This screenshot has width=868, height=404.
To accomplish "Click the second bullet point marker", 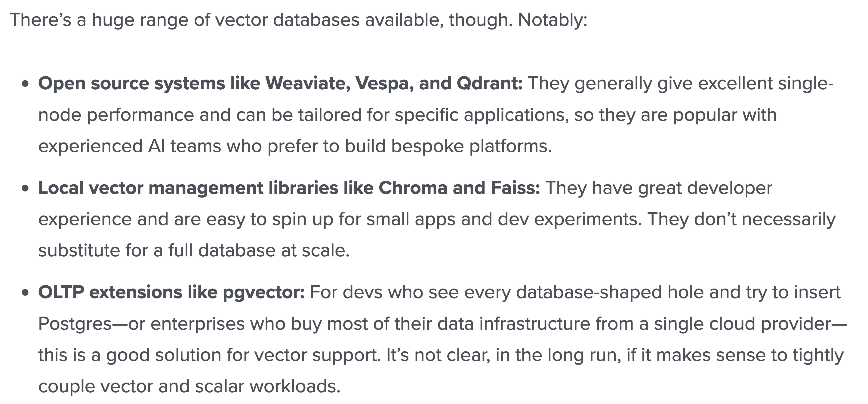I will 25,188.
